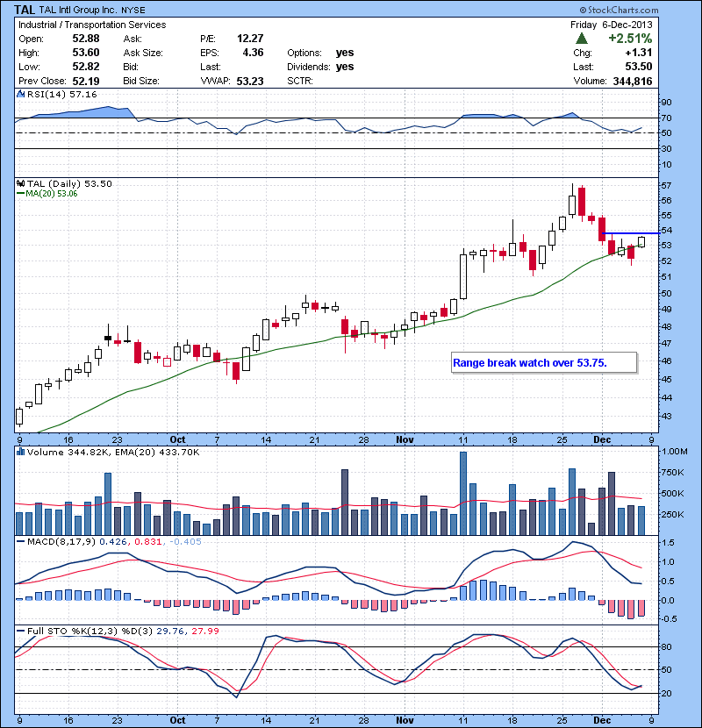Click the Oct label under the price chart
Image resolution: width=702 pixels, height=728 pixels.
[177, 439]
